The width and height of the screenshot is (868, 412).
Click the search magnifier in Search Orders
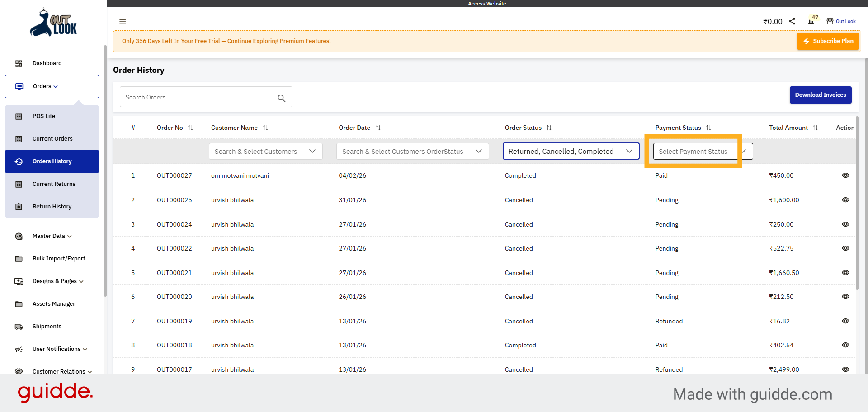coord(282,98)
